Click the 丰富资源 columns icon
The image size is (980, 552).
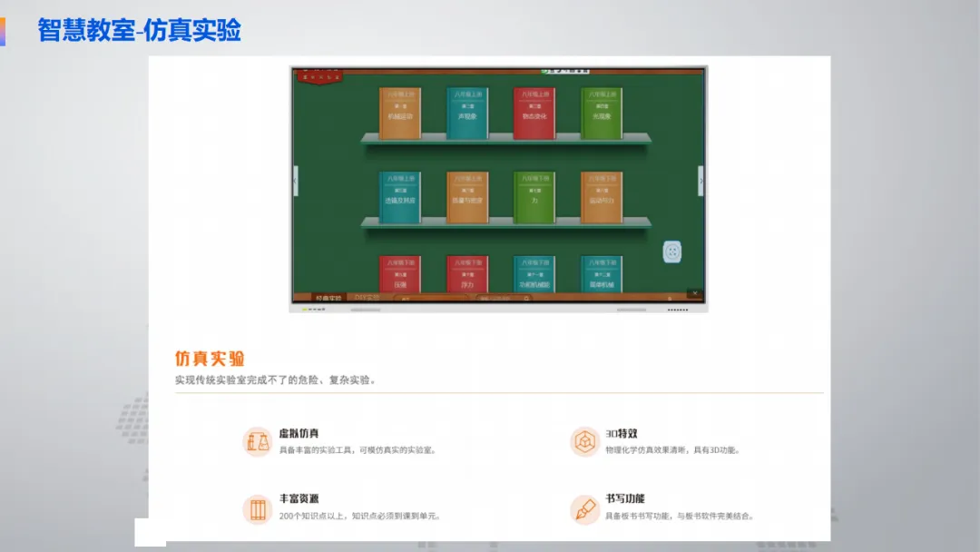click(257, 509)
